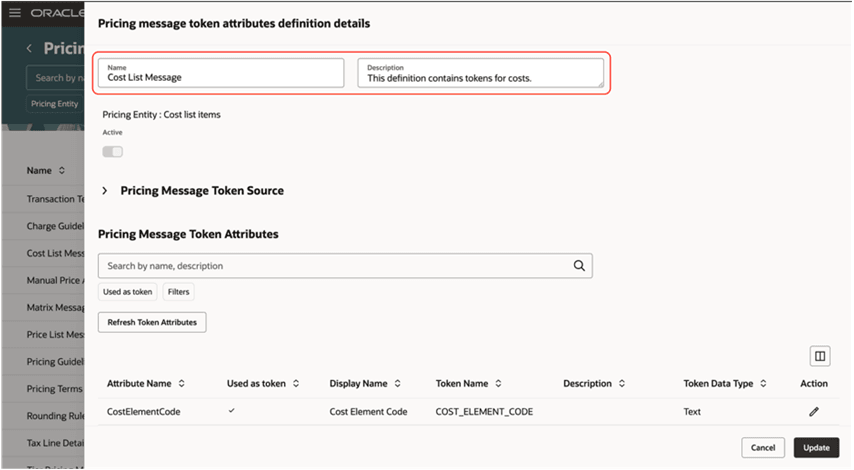Select Cost List Message row in background list
Viewport: 854px width, 470px height.
[x=44, y=253]
